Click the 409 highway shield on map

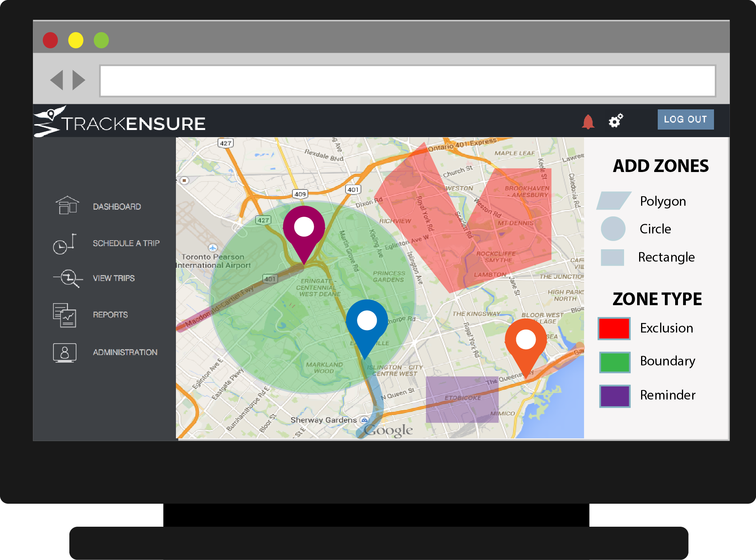click(x=300, y=194)
